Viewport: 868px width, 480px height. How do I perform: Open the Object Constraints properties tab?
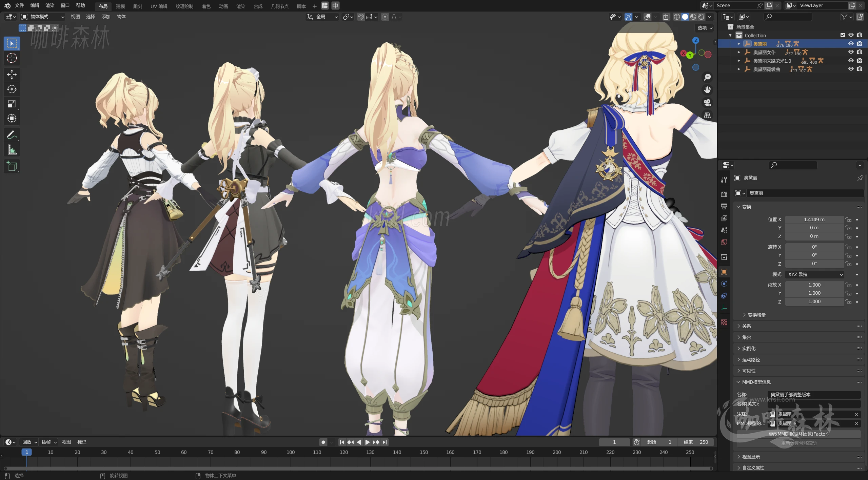click(724, 296)
